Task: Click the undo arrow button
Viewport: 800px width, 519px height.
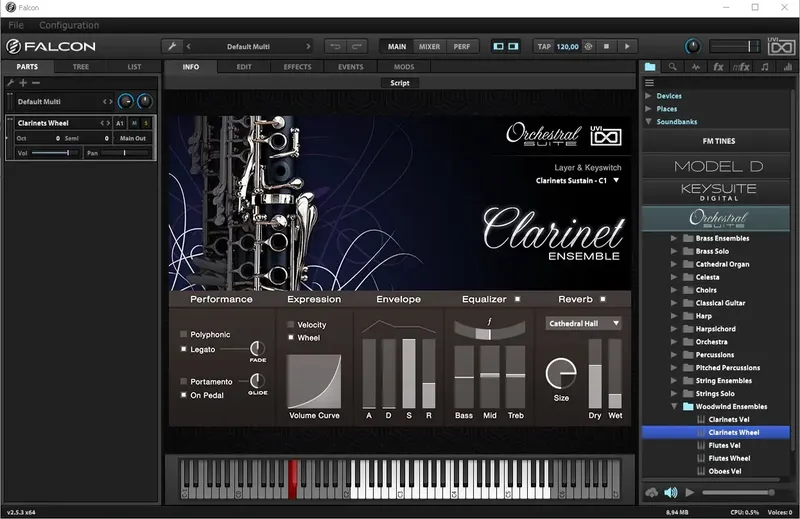Action: coord(335,46)
